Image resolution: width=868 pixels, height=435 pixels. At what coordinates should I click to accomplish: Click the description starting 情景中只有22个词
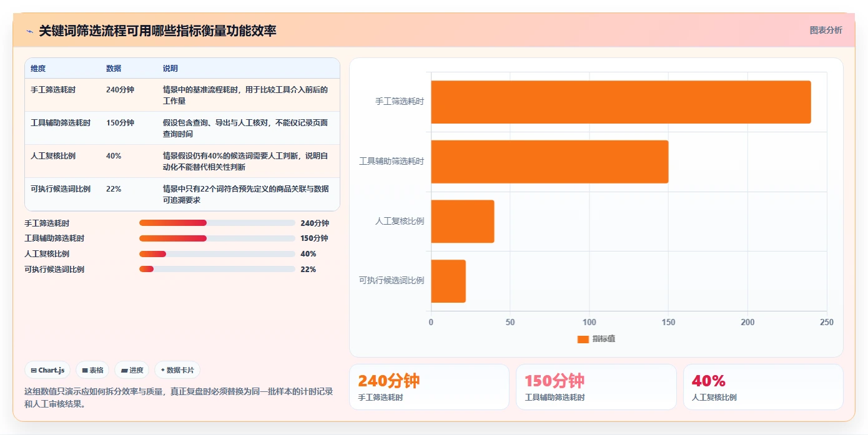[x=246, y=195]
